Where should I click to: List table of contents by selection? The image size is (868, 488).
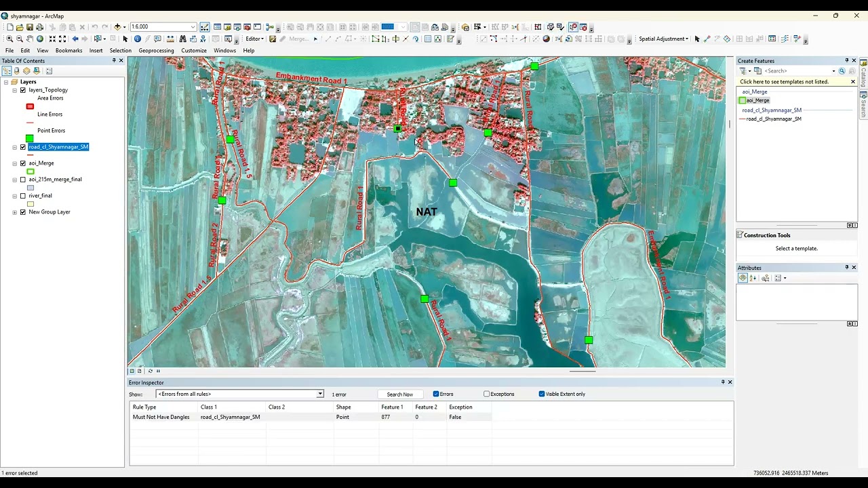point(37,70)
